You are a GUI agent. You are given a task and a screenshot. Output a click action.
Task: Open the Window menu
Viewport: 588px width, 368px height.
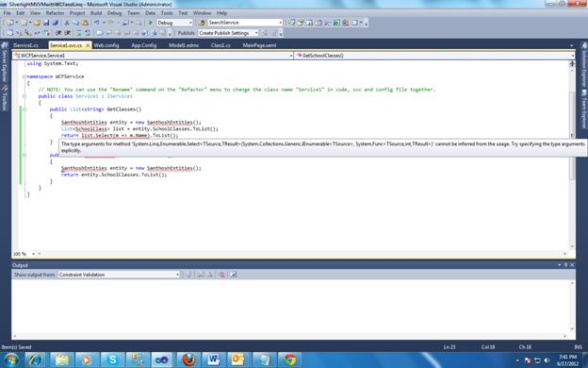tap(202, 13)
